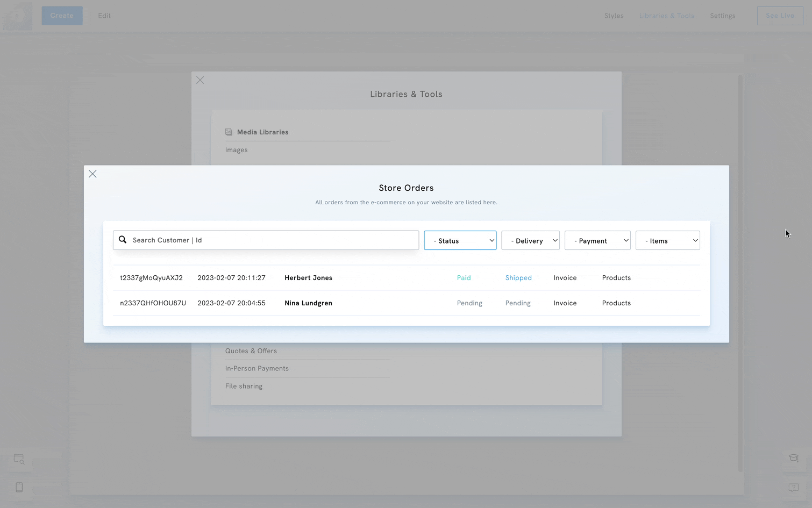The height and width of the screenshot is (508, 812).
Task: View Products for Nina Lundgren order
Action: click(616, 303)
